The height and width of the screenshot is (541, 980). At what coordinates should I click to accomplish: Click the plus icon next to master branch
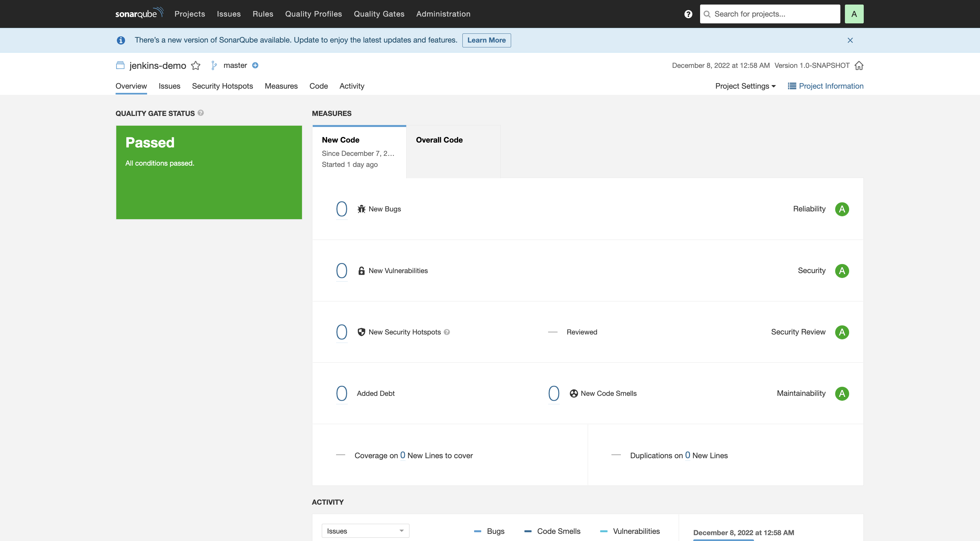pos(255,66)
